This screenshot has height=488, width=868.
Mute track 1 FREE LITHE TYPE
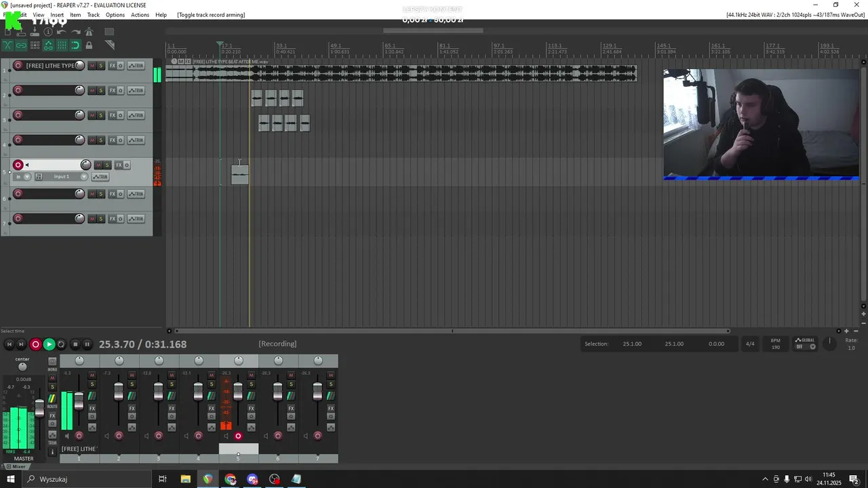tap(92, 66)
